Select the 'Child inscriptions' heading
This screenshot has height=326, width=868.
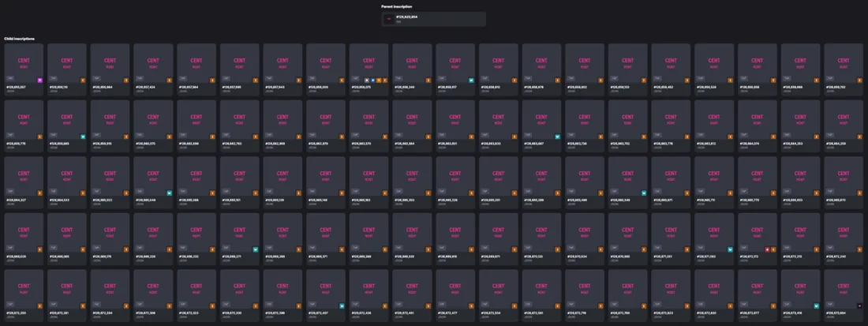[20, 39]
